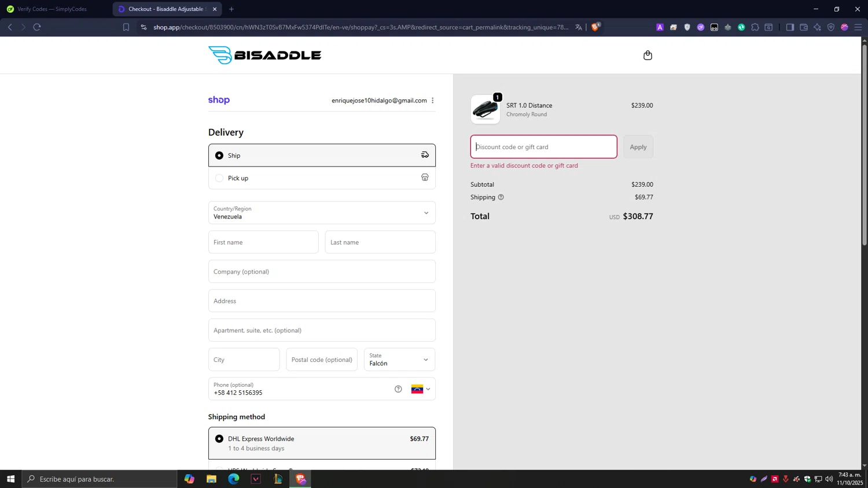Image resolution: width=868 pixels, height=488 pixels.
Task: Click the Chromoly Round variant text
Action: coord(527,114)
